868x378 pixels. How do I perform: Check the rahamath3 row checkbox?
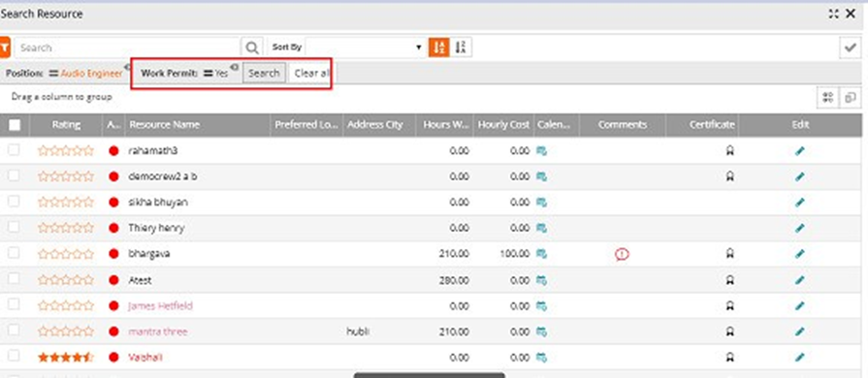point(14,149)
